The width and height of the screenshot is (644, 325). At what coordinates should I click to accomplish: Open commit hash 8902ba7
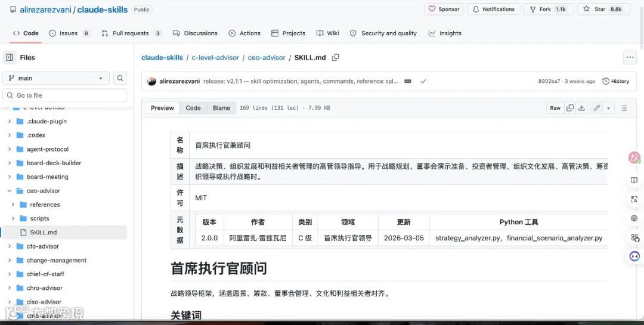tap(549, 81)
